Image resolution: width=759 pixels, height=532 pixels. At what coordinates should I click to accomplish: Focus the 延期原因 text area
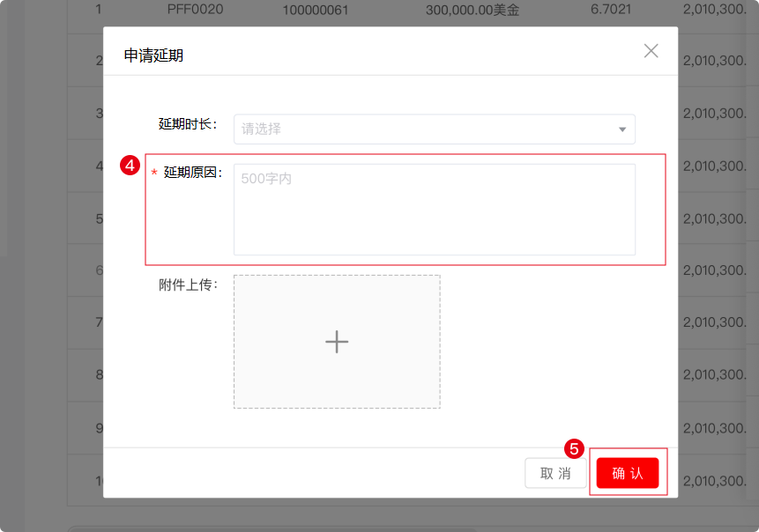click(435, 210)
